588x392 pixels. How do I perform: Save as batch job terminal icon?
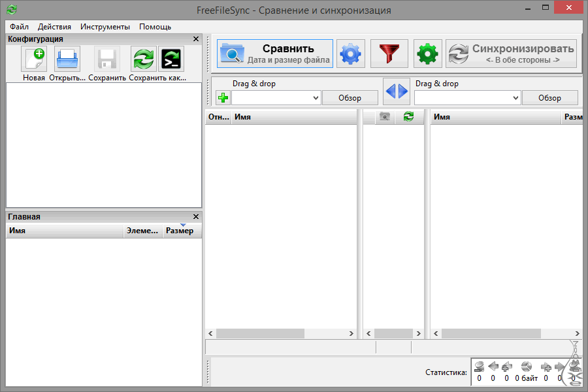click(x=171, y=59)
